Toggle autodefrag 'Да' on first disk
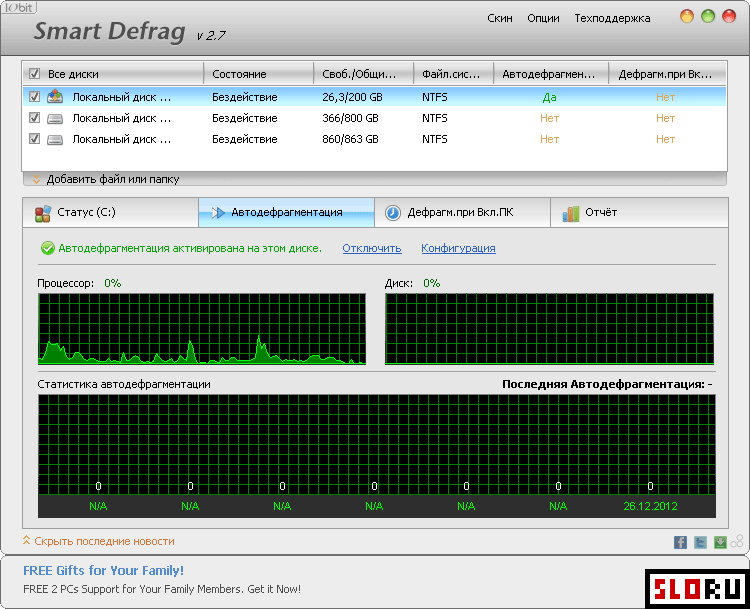This screenshot has width=750, height=609. click(550, 97)
